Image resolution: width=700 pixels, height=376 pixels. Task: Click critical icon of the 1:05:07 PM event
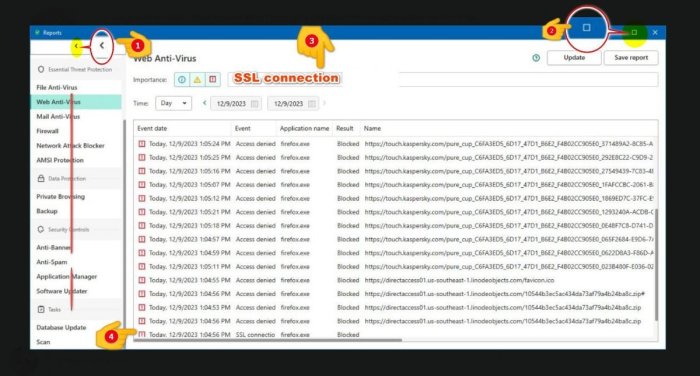pyautogui.click(x=142, y=184)
